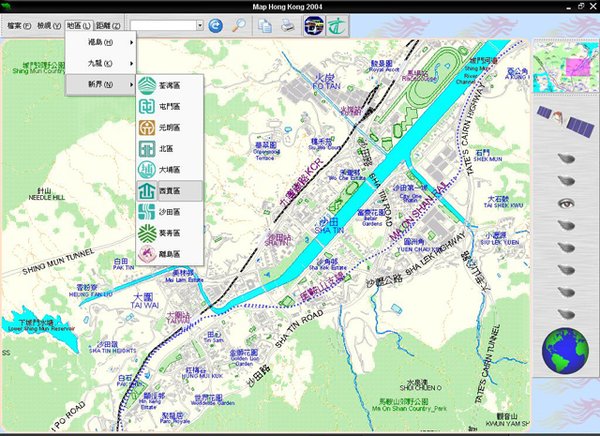Select the magnifying glass search tool

coord(239,25)
